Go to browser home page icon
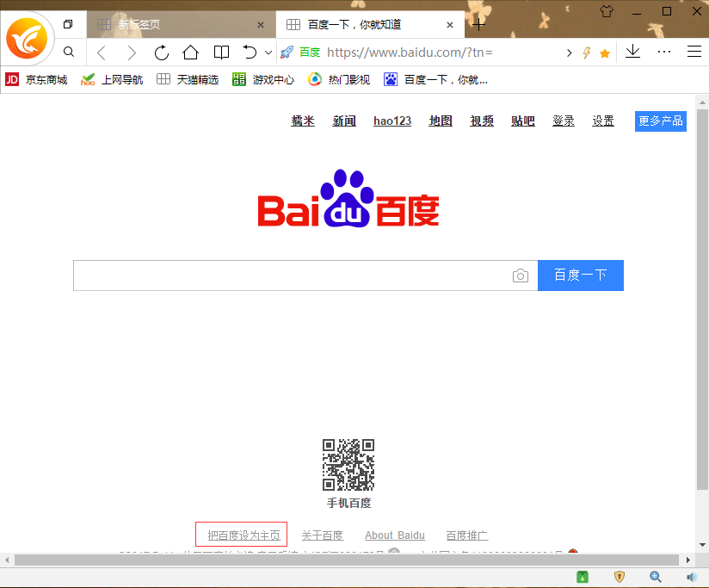This screenshot has width=709, height=588. (x=190, y=52)
